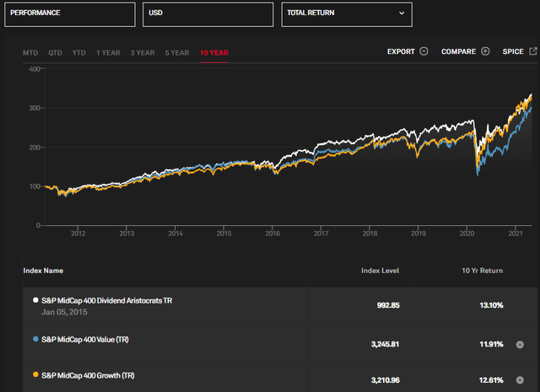This screenshot has width=540, height=392.
Task: Open the Performance selector box
Action: (x=70, y=14)
